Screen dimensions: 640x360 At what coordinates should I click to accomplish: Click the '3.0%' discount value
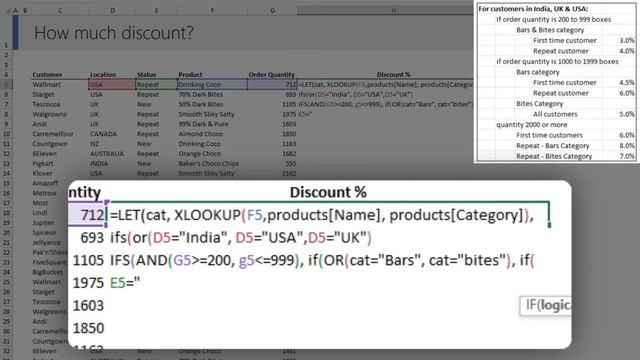[627, 40]
